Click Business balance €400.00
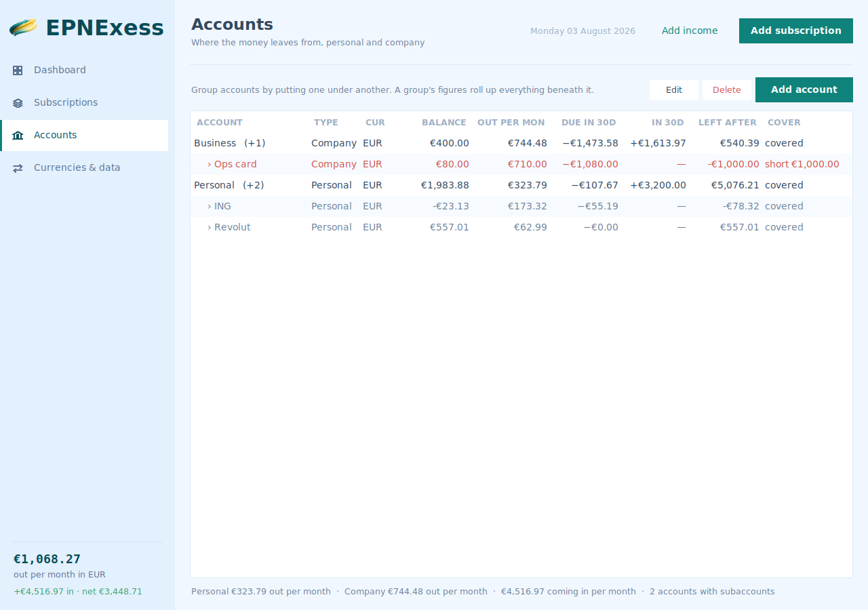 click(x=450, y=143)
